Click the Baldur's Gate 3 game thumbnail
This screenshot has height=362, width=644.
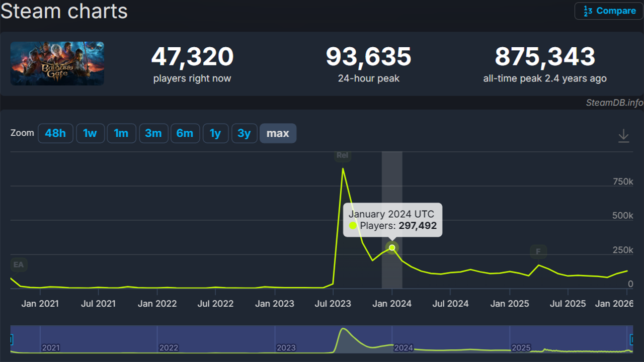click(x=57, y=63)
